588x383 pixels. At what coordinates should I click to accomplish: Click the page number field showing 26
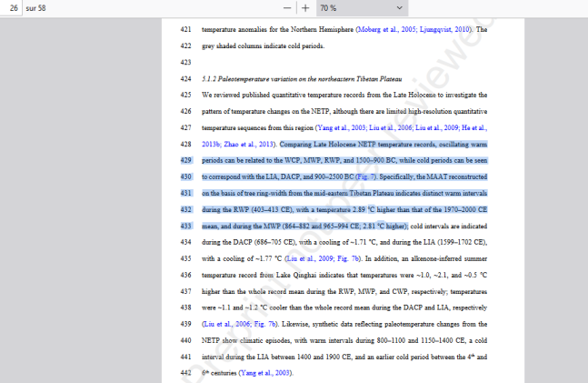click(11, 8)
